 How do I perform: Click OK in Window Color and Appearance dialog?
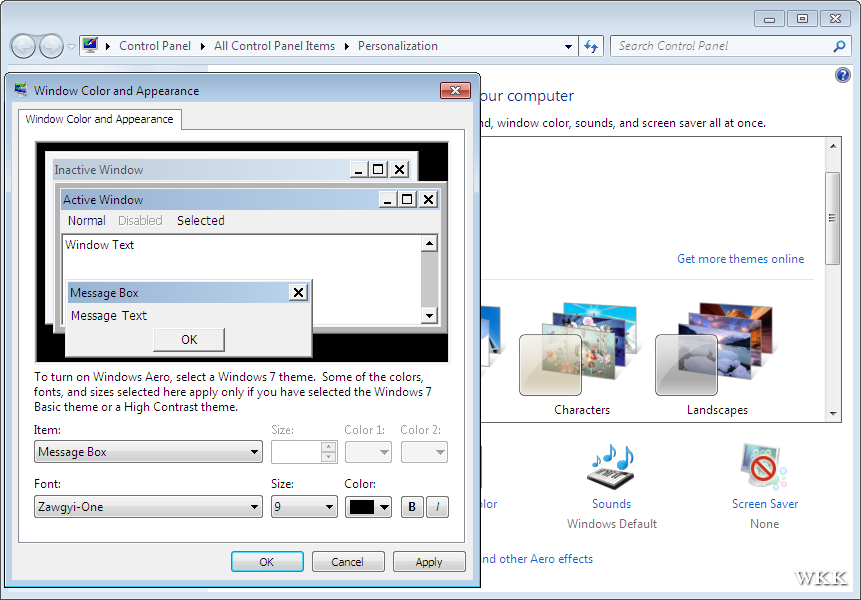(x=267, y=562)
